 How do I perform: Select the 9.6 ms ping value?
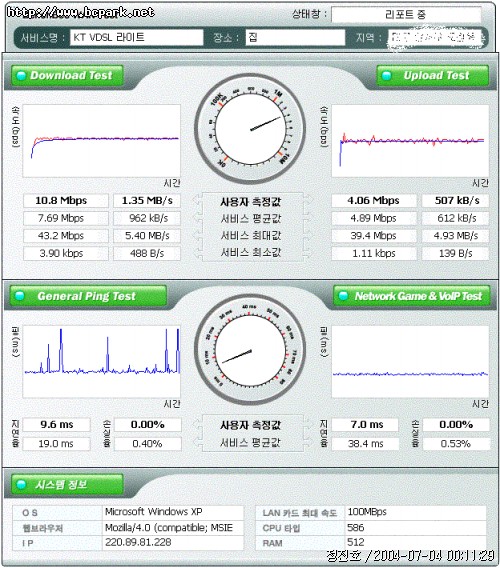click(57, 425)
